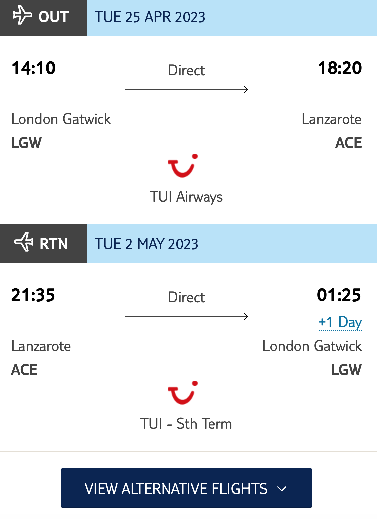Click the return flight airplane icon

[23, 242]
